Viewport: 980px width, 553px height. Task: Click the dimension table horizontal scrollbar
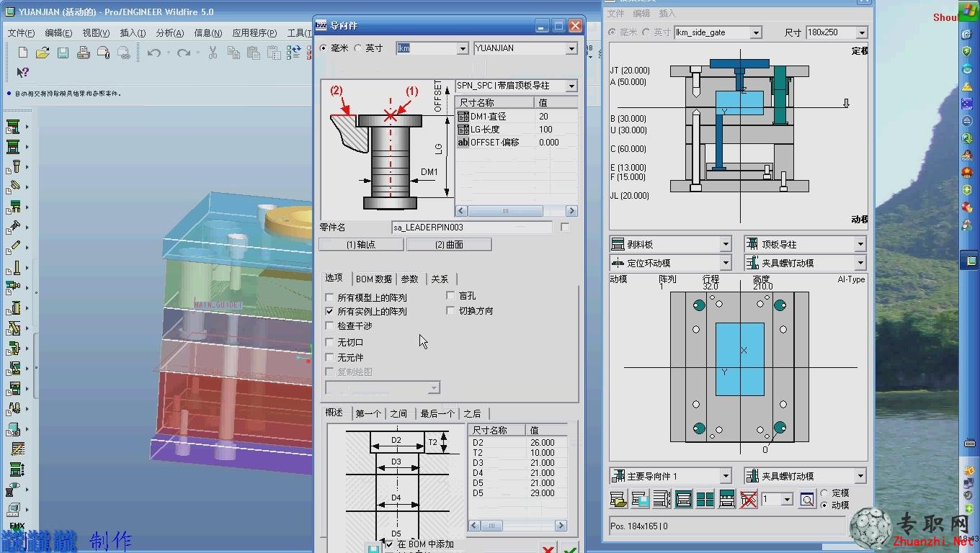[x=517, y=211]
